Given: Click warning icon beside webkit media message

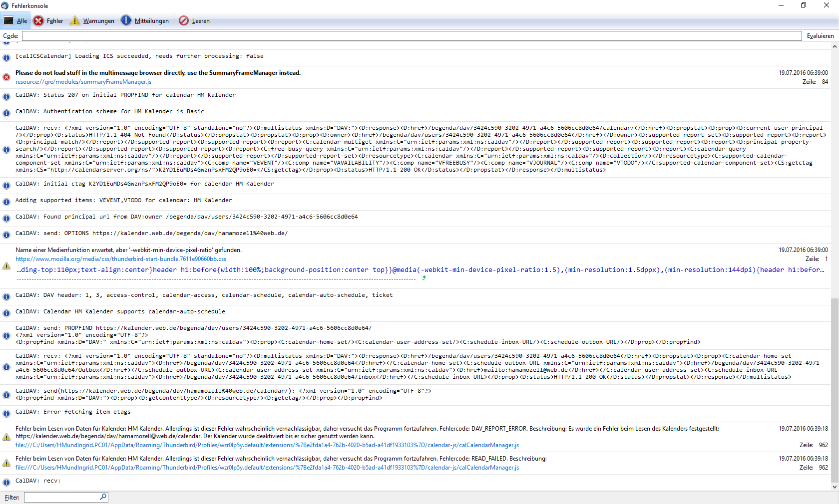Looking at the screenshot, I should coord(6,266).
